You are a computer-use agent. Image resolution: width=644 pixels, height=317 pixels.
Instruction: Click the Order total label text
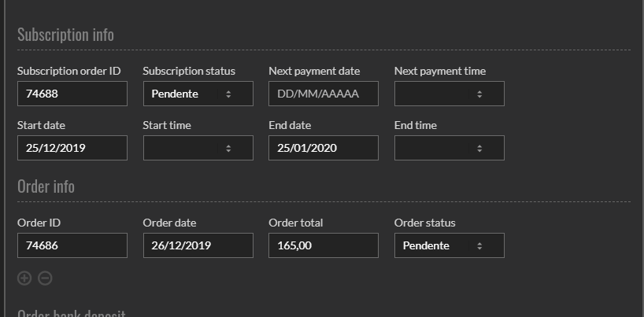point(295,223)
